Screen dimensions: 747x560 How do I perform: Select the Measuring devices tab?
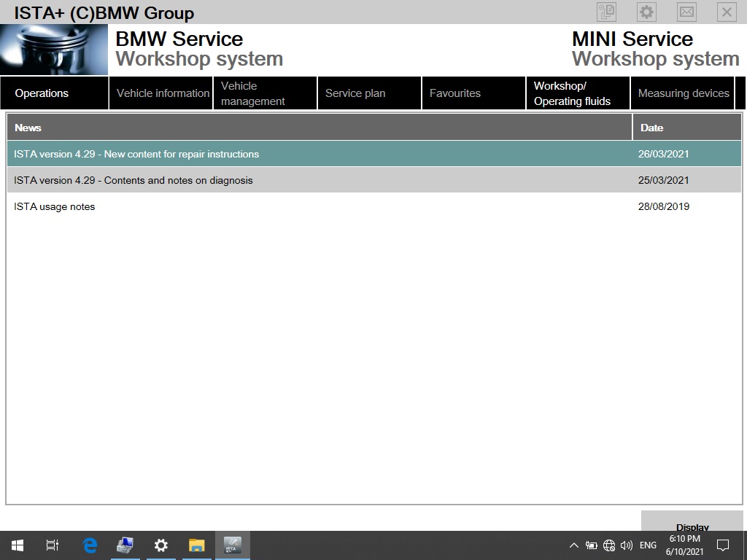coord(683,93)
